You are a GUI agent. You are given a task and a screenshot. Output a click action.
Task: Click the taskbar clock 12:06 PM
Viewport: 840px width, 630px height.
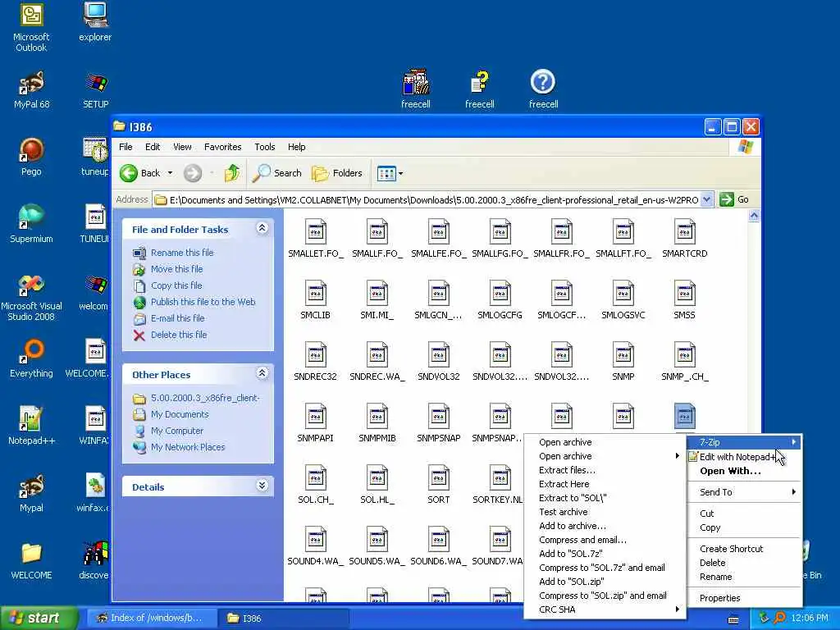810,619
